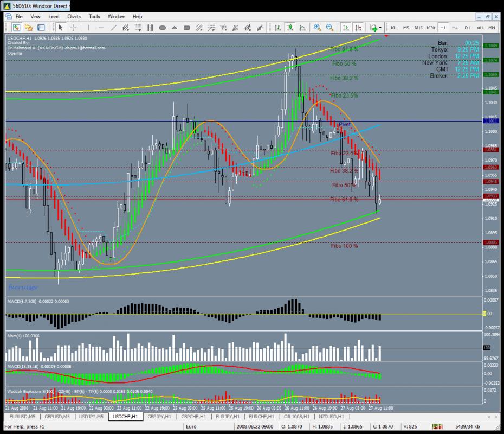
Task: Switch chart to bar chart mode
Action: (277, 28)
